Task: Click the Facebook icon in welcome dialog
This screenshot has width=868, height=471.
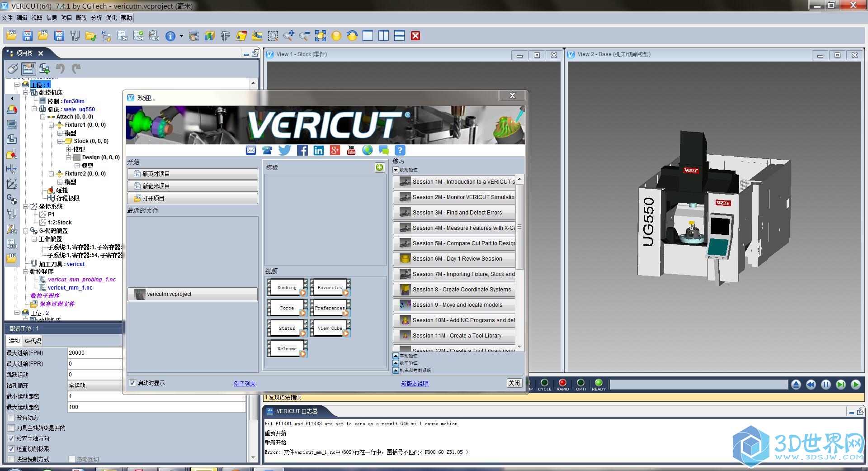Action: pos(302,150)
